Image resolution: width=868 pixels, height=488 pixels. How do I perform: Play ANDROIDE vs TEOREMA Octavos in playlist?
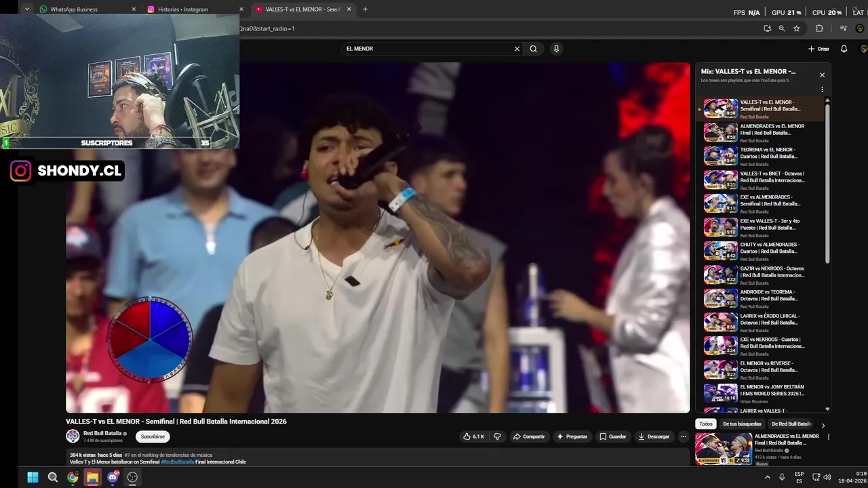tap(760, 298)
